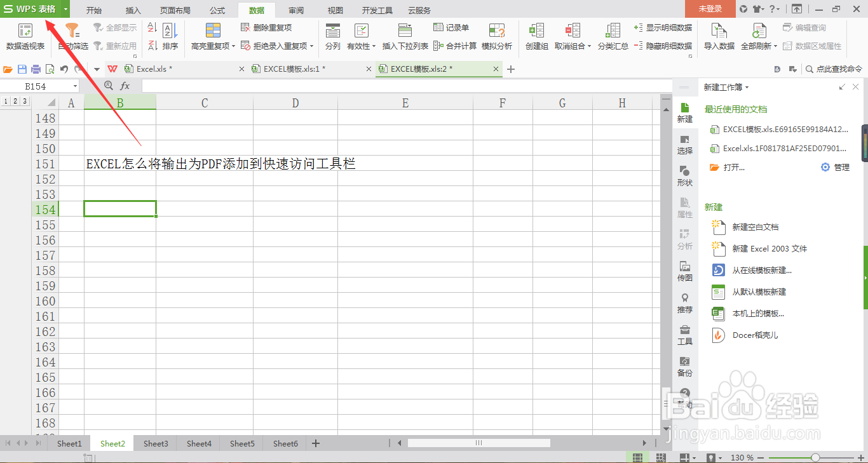Click the Undo arrow

[x=64, y=69]
